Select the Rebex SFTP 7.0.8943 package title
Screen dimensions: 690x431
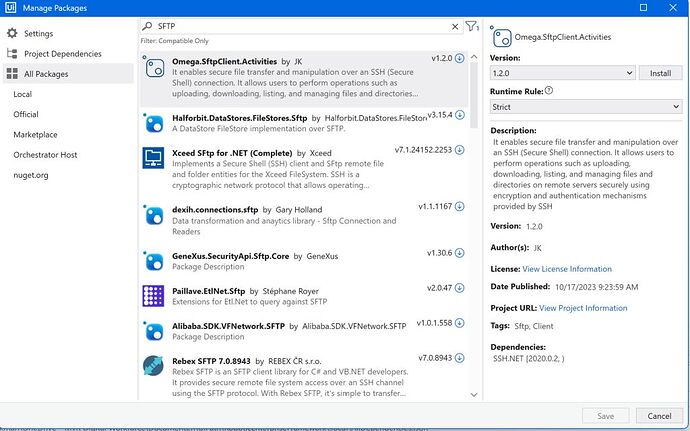coord(211,361)
